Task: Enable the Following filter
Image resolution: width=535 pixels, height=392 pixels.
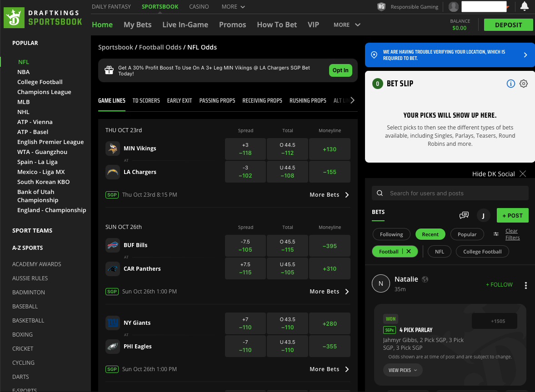Action: [x=391, y=234]
